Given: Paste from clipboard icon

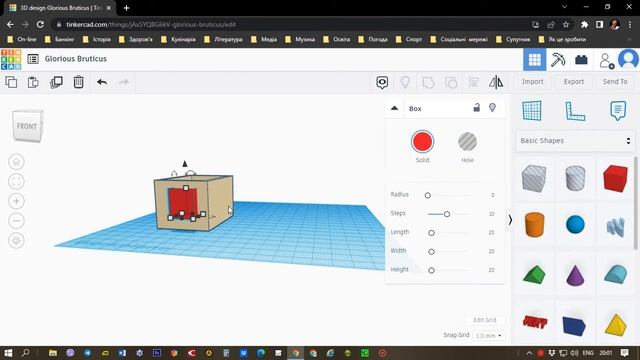Looking at the screenshot, I should 33,82.
